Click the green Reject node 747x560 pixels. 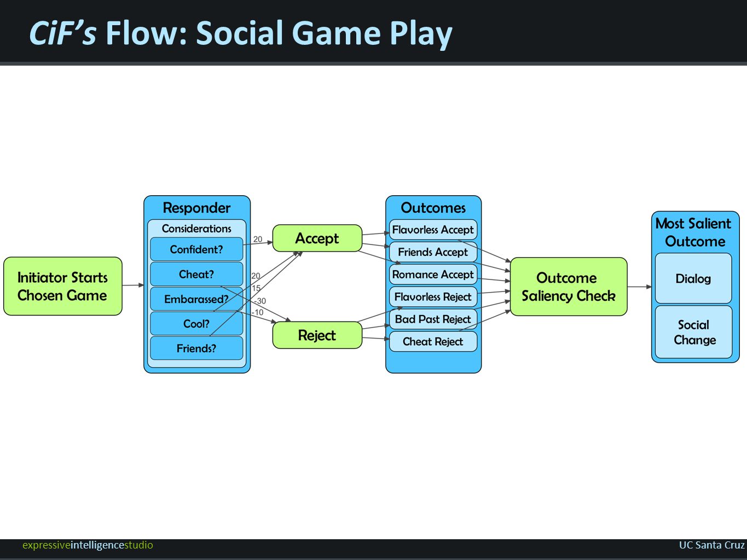coord(317,335)
